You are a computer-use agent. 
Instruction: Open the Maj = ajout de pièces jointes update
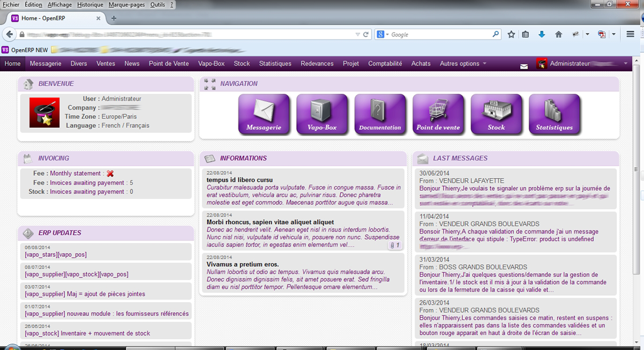pos(85,294)
